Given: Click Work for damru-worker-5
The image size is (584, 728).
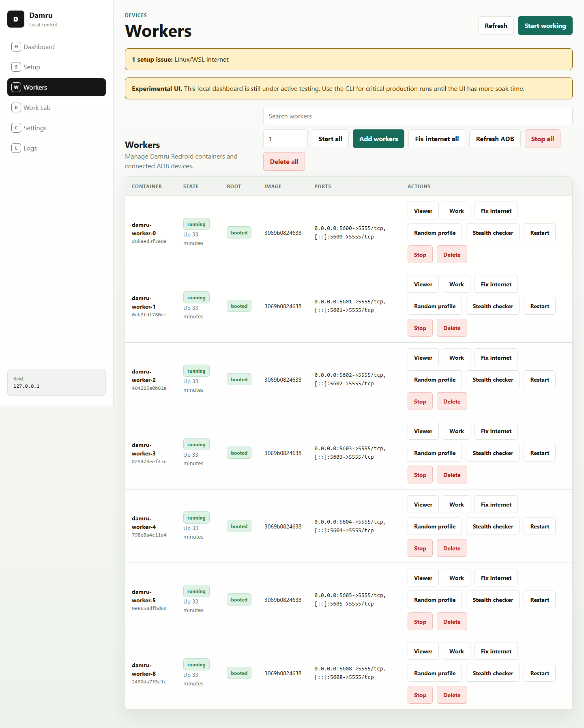Looking at the screenshot, I should (457, 578).
